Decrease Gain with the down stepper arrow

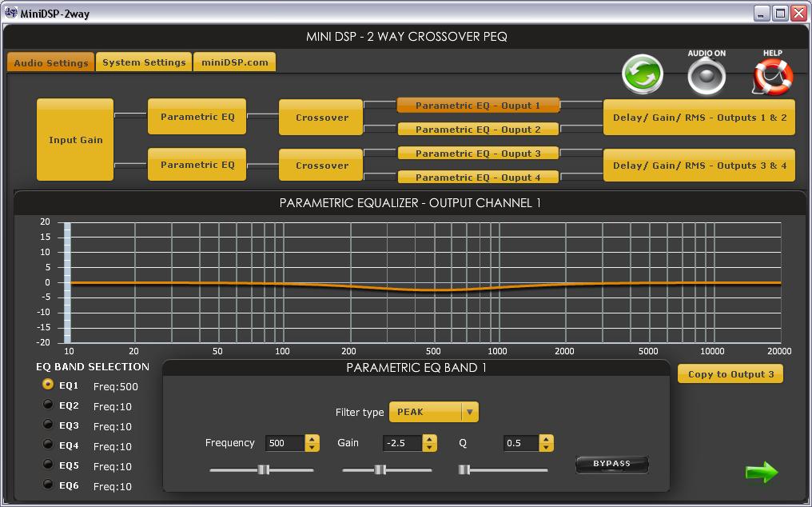tap(430, 447)
